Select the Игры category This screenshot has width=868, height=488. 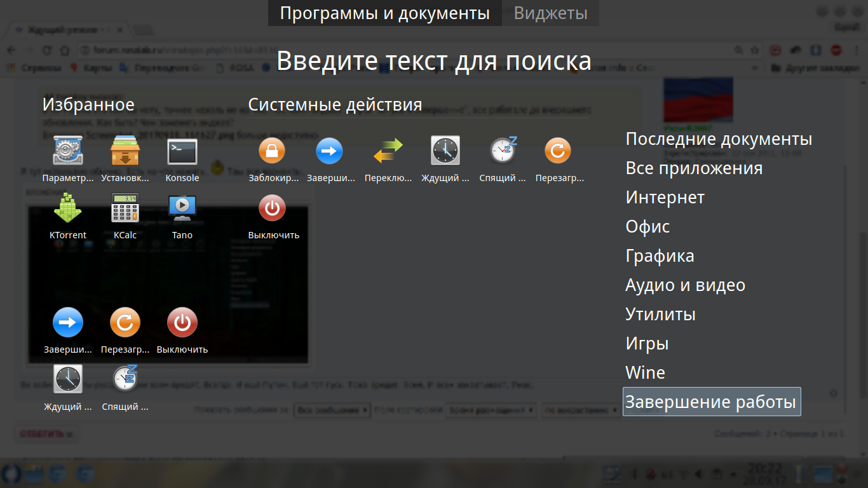(647, 343)
